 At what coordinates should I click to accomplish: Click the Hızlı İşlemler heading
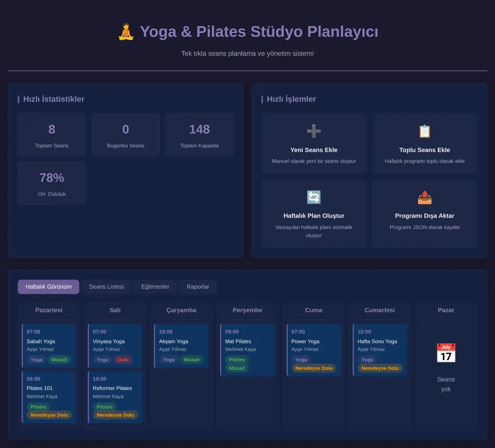coord(291,99)
